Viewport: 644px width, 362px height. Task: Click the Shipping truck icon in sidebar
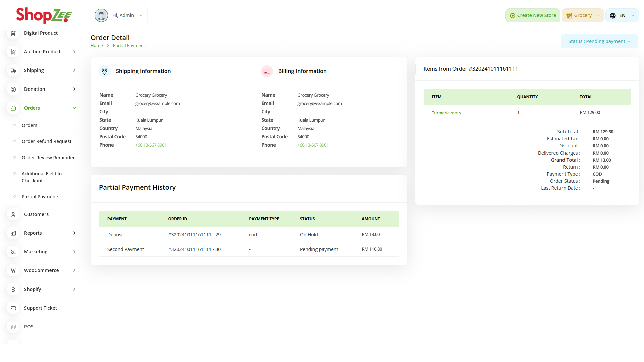(x=13, y=70)
